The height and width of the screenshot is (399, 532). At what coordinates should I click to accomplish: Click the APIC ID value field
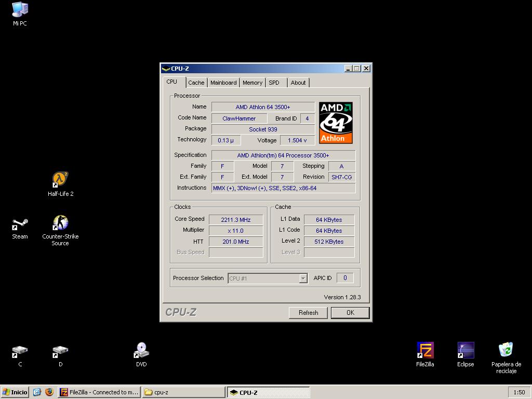coord(345,278)
